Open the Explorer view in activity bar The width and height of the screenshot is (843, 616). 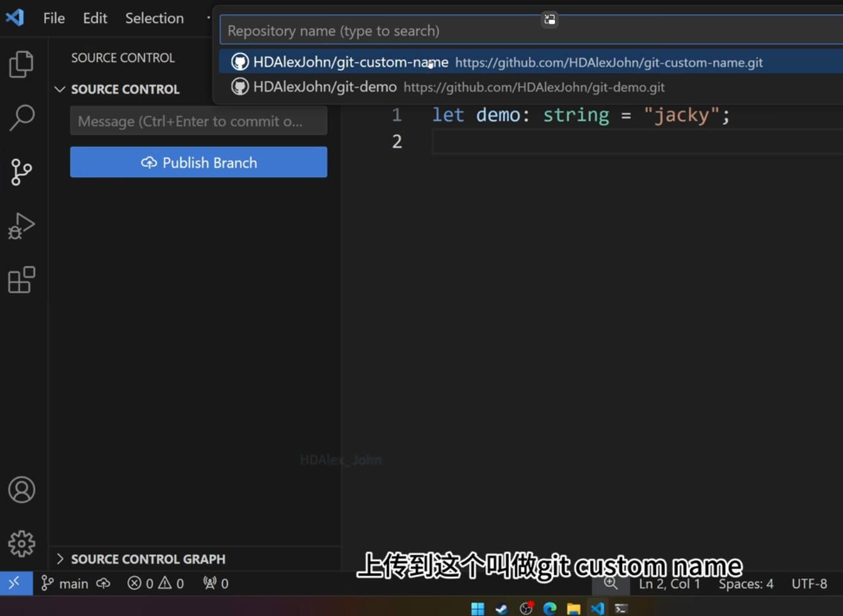click(x=21, y=64)
